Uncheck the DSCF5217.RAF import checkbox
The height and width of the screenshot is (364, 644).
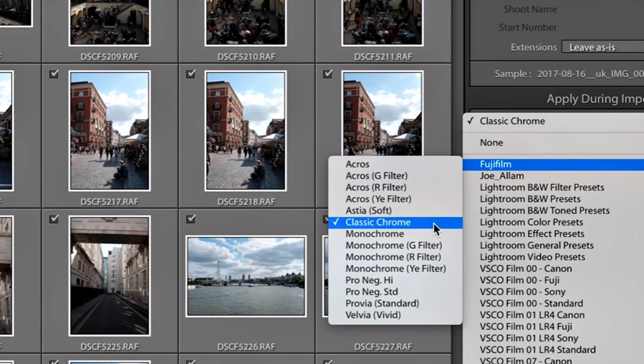(x=54, y=74)
